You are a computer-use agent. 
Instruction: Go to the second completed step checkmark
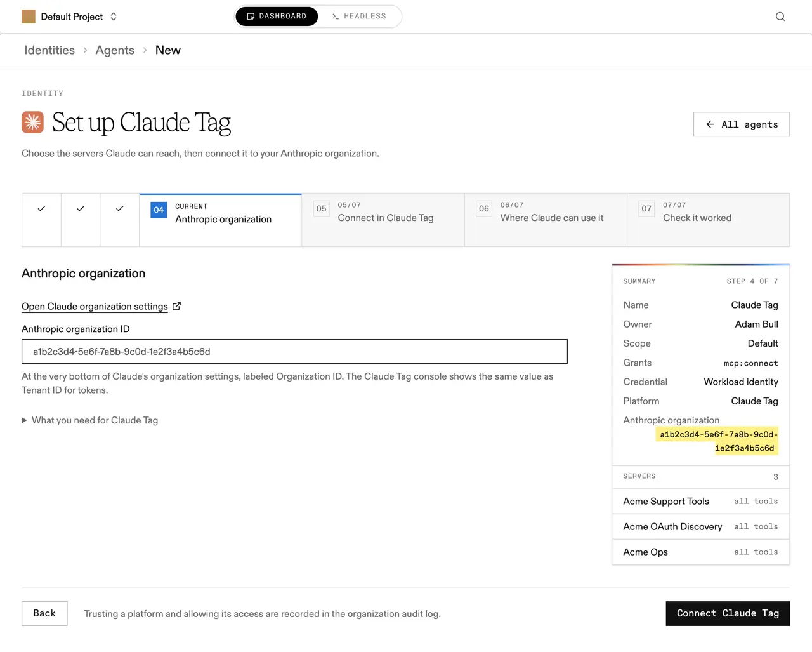coord(81,208)
